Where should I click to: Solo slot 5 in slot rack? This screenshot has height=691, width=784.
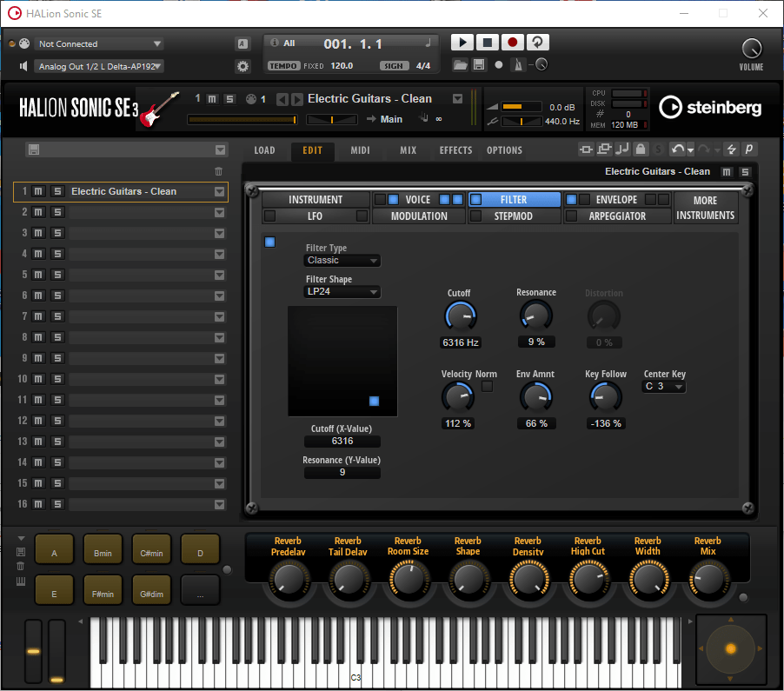(x=57, y=275)
